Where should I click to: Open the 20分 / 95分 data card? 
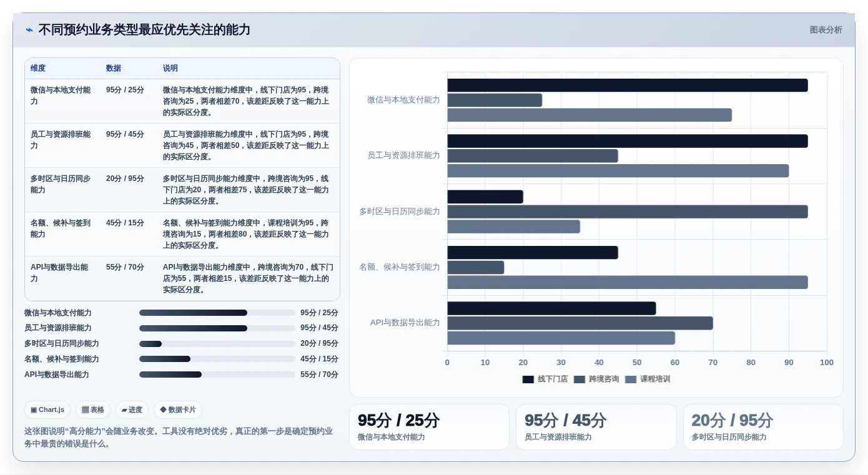click(763, 427)
